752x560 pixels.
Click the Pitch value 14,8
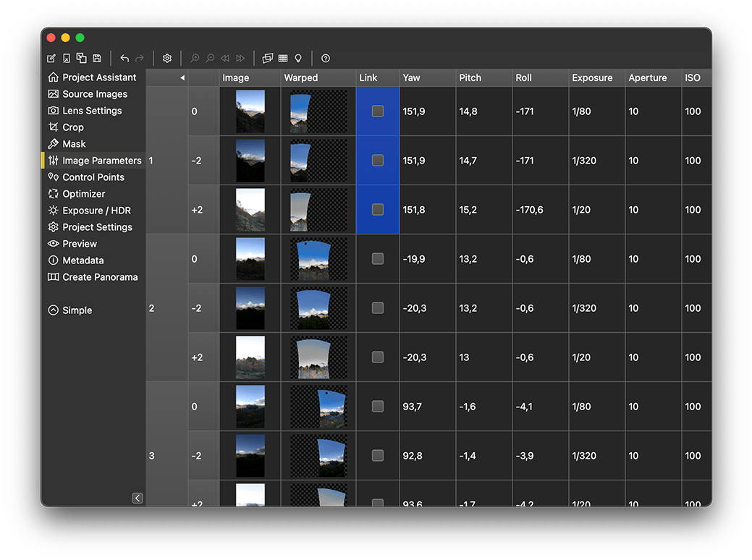[x=468, y=111]
